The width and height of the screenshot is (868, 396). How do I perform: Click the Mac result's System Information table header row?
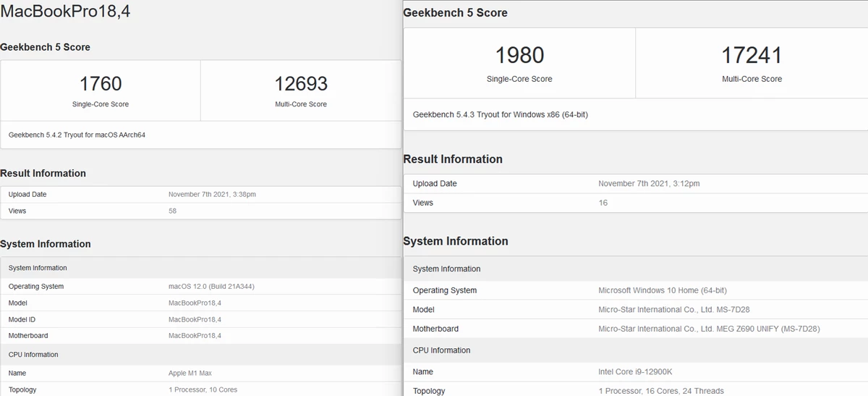(x=200, y=268)
